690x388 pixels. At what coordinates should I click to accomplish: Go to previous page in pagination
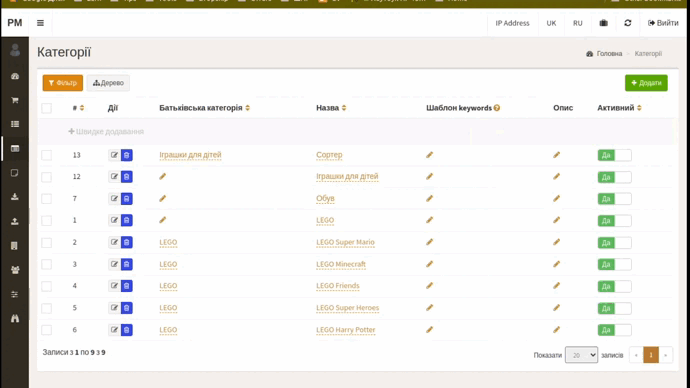pos(636,355)
